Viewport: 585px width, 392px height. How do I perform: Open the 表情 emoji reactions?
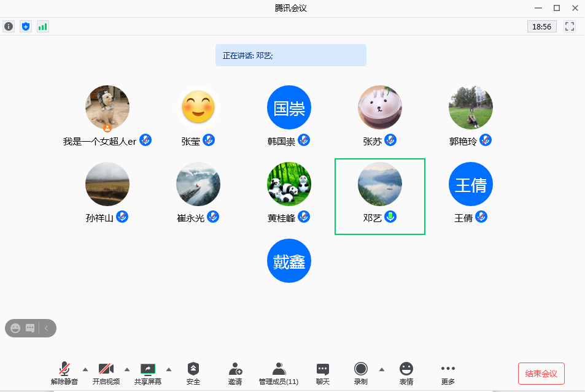[x=406, y=373]
